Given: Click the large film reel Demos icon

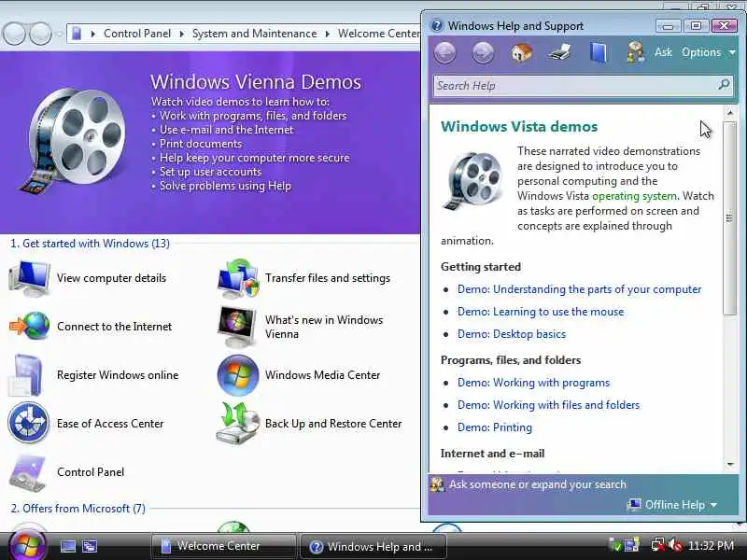Looking at the screenshot, I should (x=73, y=141).
